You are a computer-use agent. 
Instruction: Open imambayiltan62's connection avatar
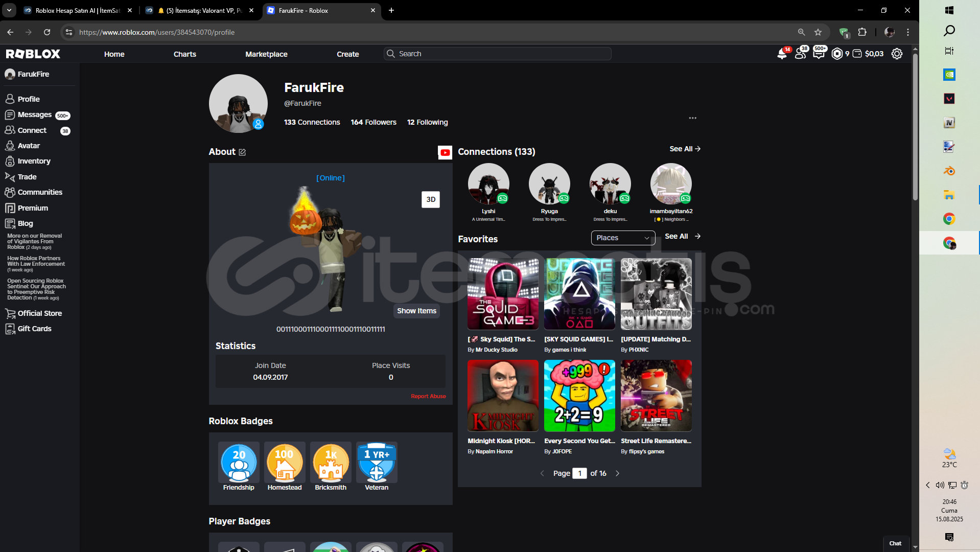(671, 183)
